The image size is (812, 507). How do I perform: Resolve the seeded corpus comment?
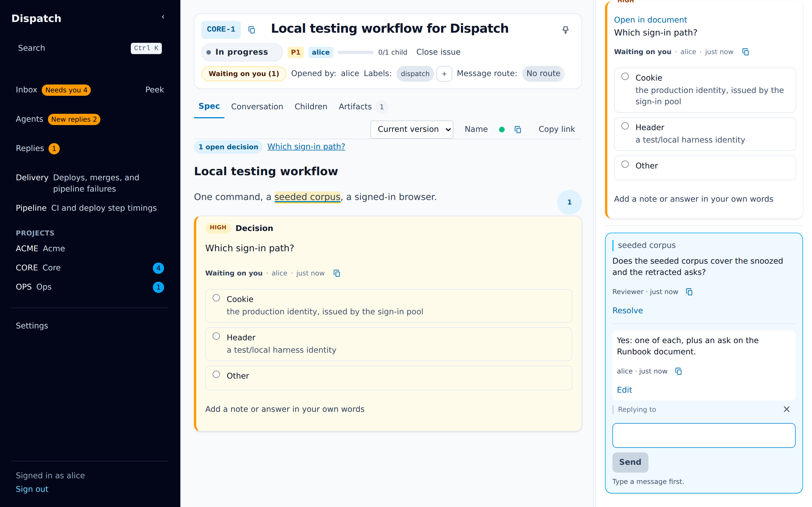[627, 310]
